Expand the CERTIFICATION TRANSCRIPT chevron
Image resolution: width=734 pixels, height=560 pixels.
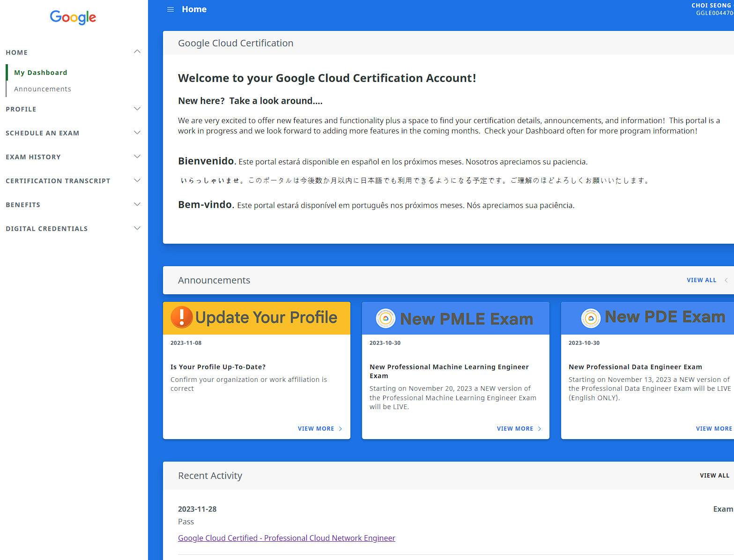[137, 180]
